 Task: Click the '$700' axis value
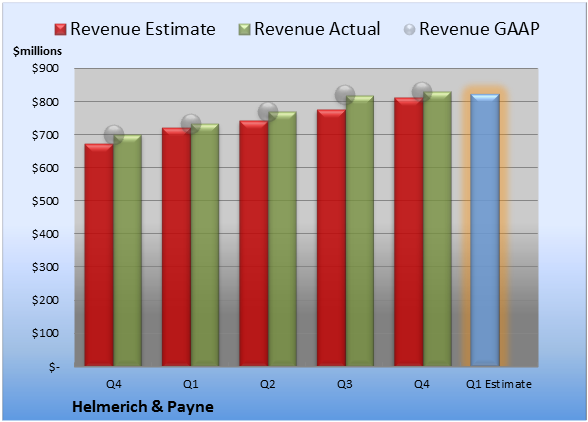point(45,135)
